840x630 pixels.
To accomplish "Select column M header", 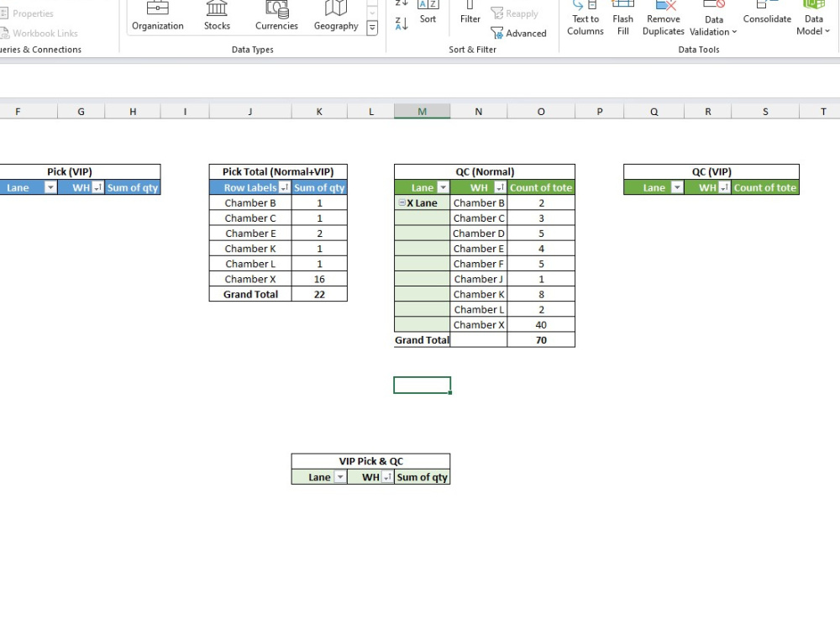I will point(422,110).
